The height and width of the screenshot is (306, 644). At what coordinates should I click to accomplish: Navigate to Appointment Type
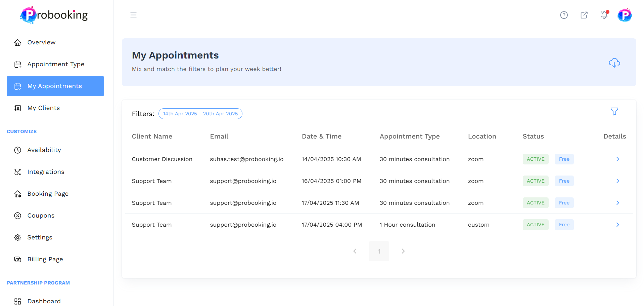click(x=56, y=64)
